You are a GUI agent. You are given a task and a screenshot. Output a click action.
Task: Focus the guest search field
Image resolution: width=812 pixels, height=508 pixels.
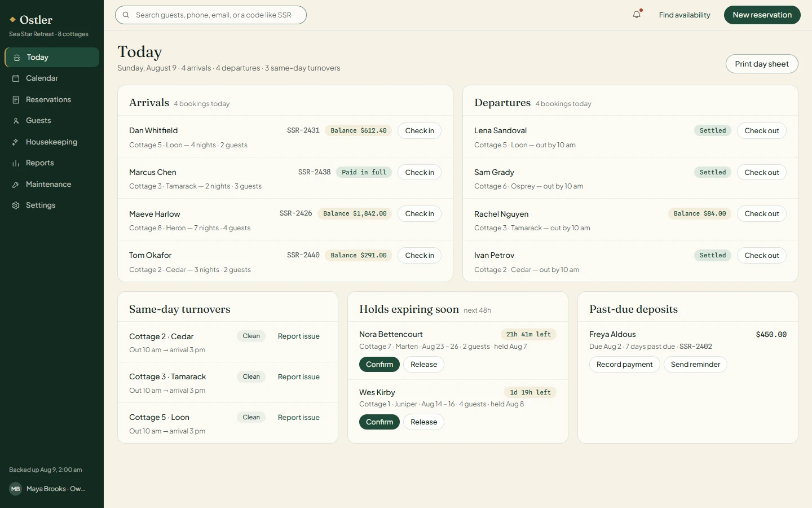coord(211,15)
